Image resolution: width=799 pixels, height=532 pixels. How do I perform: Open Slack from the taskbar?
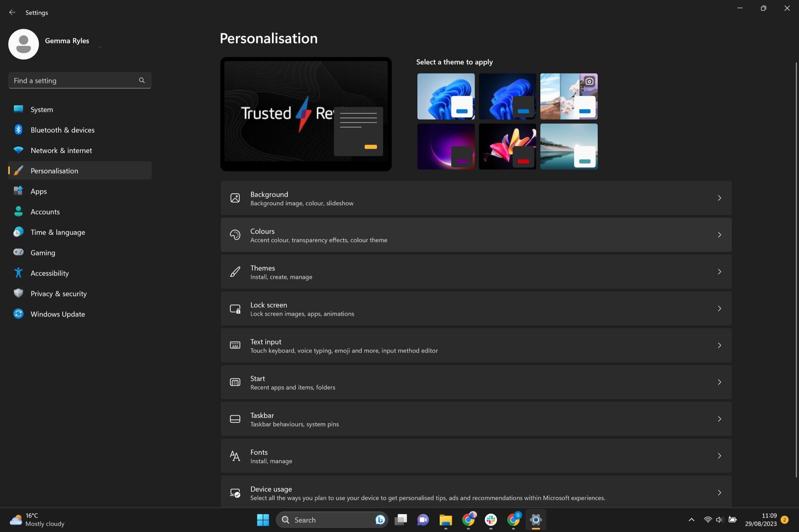tap(491, 519)
